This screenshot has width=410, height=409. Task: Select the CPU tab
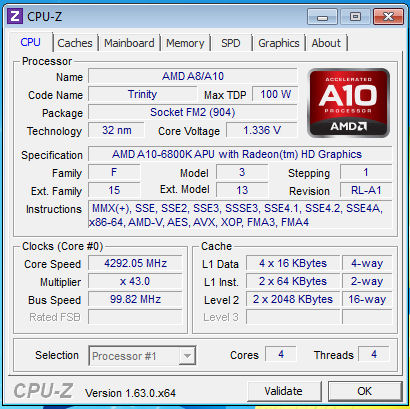pos(31,42)
